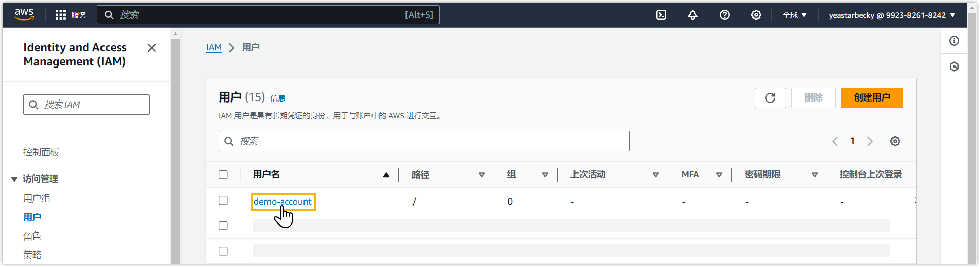The height and width of the screenshot is (267, 980).
Task: Refresh the users list
Action: [770, 98]
